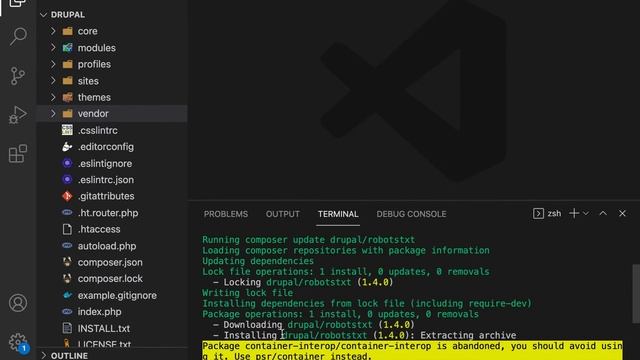Open the Accounts menu icon
This screenshot has height=360, width=640.
[18, 303]
